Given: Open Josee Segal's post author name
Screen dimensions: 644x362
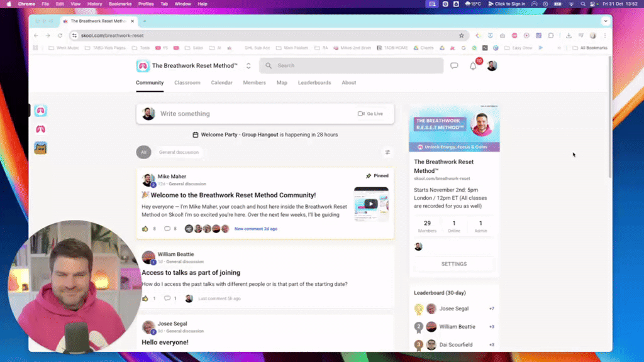Looking at the screenshot, I should [x=172, y=324].
